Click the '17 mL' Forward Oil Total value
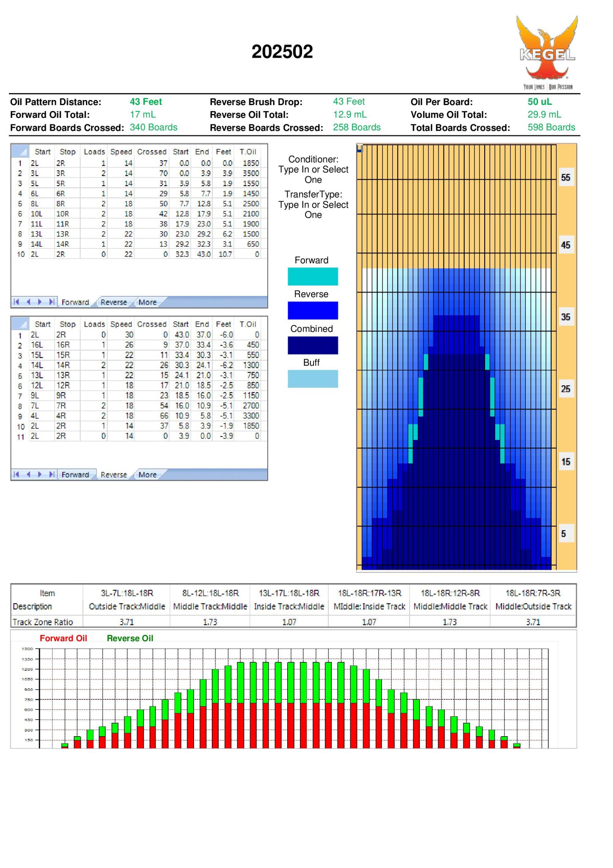Screen dimensions: 613x868 pos(143,114)
